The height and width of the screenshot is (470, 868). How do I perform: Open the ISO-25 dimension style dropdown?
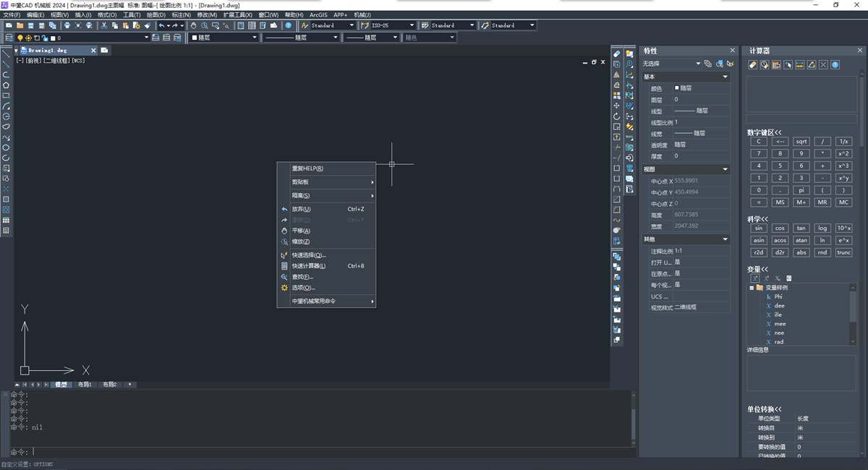(x=412, y=25)
